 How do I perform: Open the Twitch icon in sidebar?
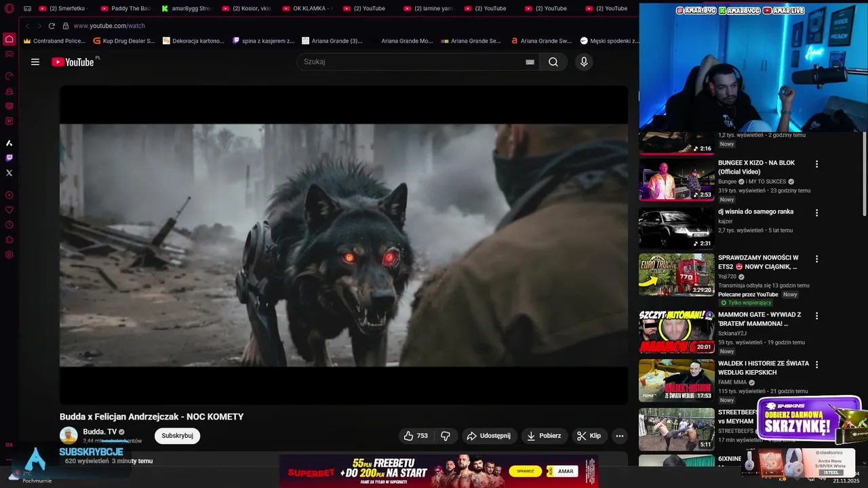click(x=9, y=158)
